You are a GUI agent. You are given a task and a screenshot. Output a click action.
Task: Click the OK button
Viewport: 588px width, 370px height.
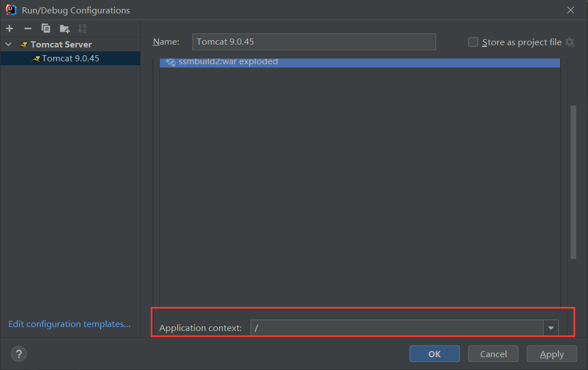434,354
